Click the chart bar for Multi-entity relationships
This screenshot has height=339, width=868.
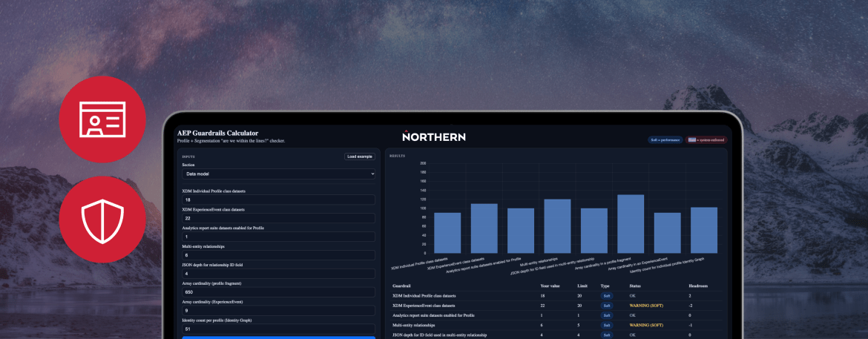click(557, 226)
